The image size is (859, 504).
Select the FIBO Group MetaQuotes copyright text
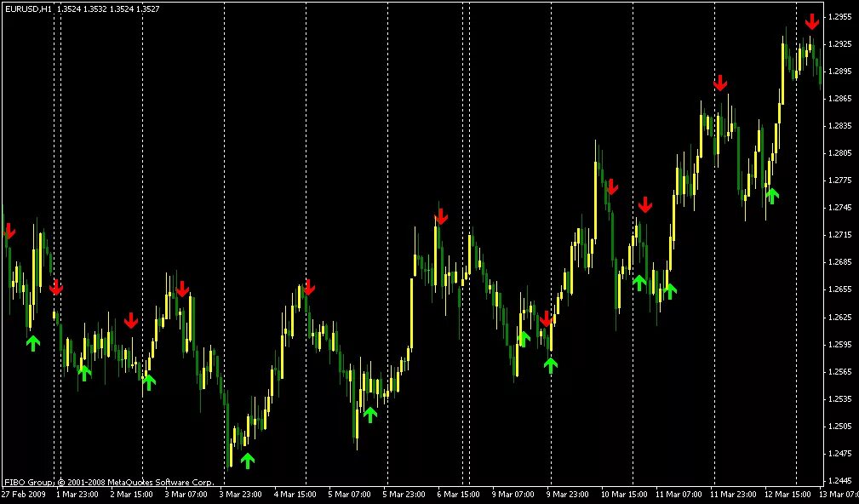(109, 483)
